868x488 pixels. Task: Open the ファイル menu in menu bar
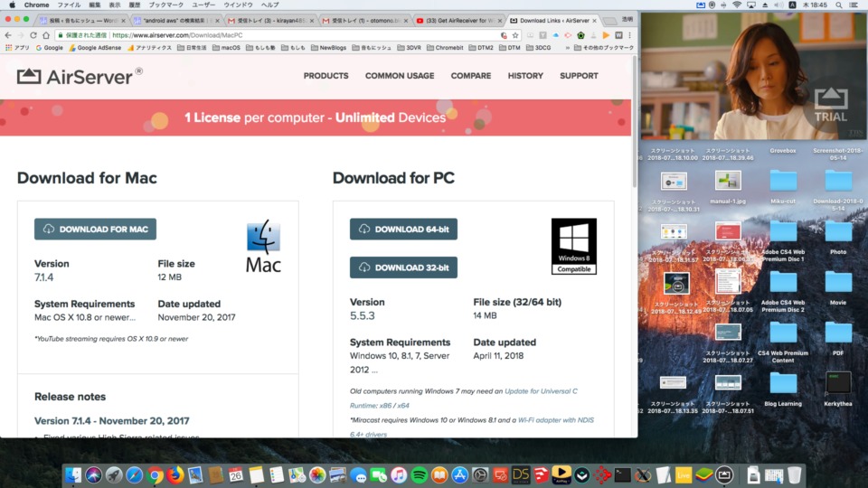click(x=70, y=5)
